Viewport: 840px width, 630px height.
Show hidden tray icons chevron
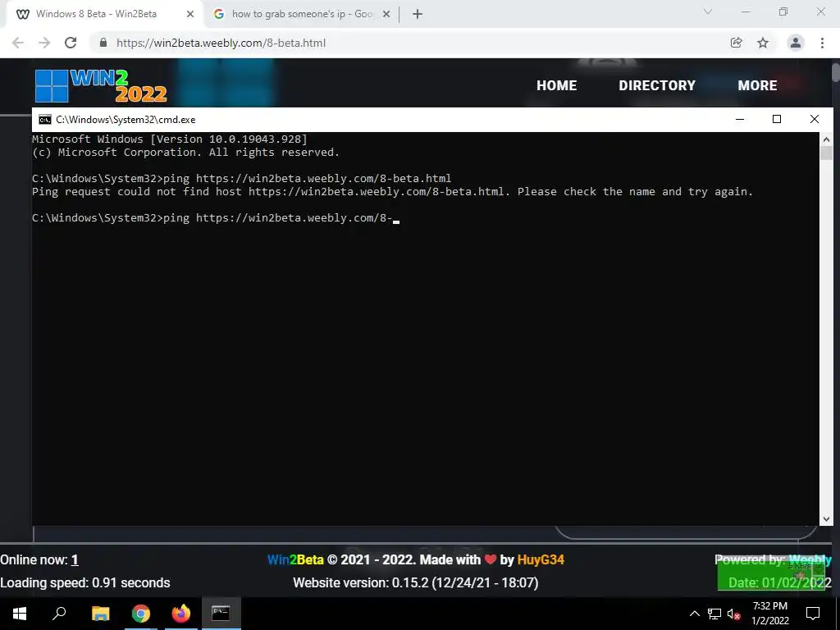click(694, 614)
